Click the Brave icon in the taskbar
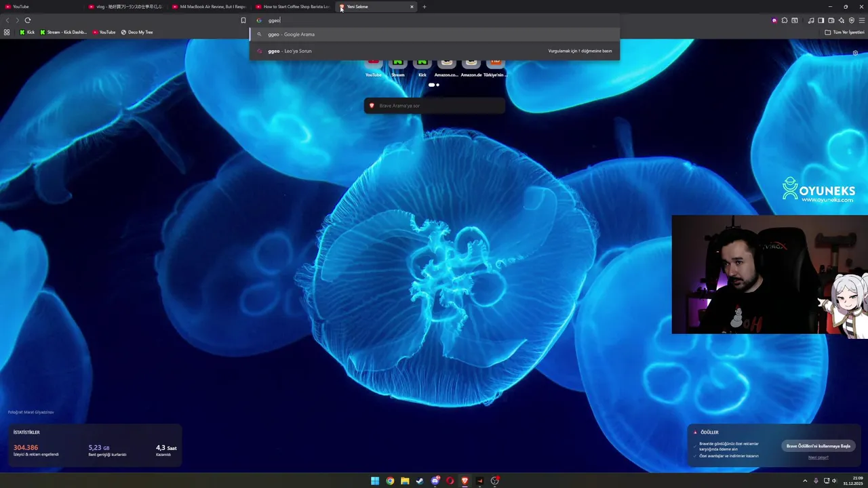Viewport: 868px width, 488px height. (465, 481)
